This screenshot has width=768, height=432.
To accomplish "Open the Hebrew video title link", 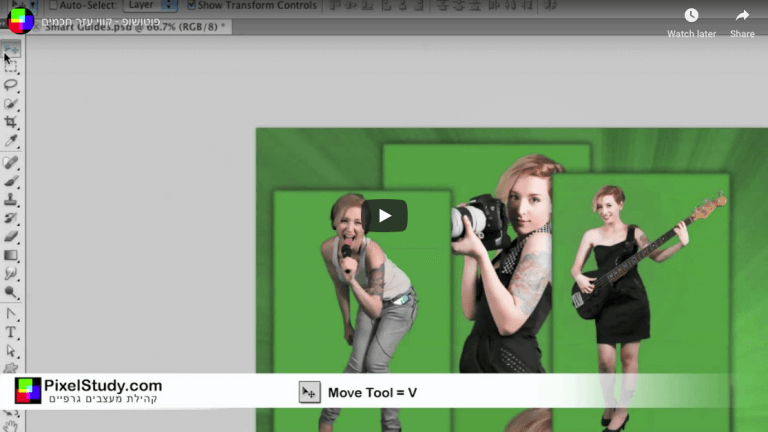I will [101, 22].
